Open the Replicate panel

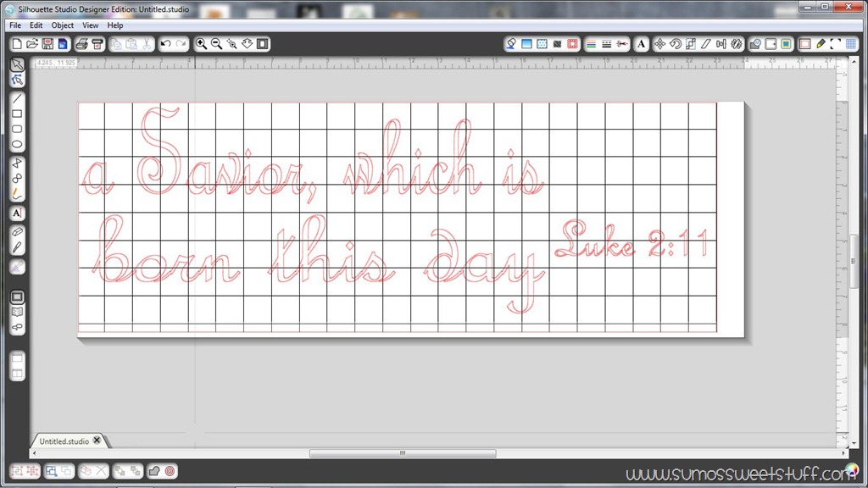tap(737, 44)
